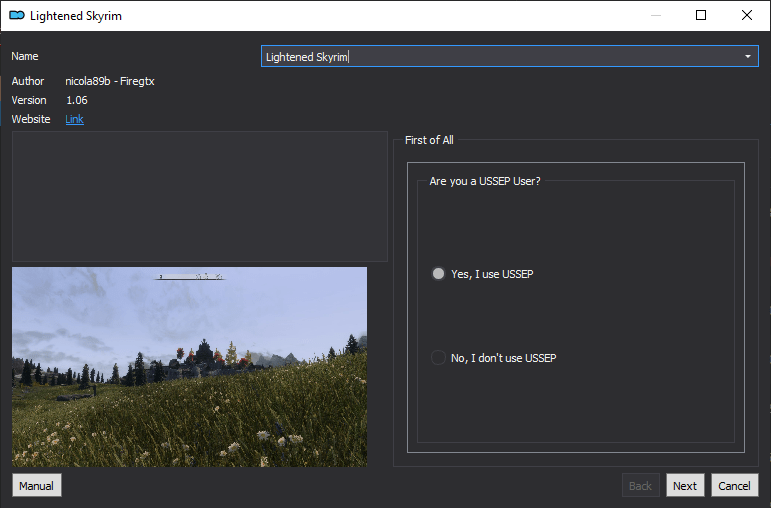Click the Mod Organizer icon in title bar

click(17, 15)
